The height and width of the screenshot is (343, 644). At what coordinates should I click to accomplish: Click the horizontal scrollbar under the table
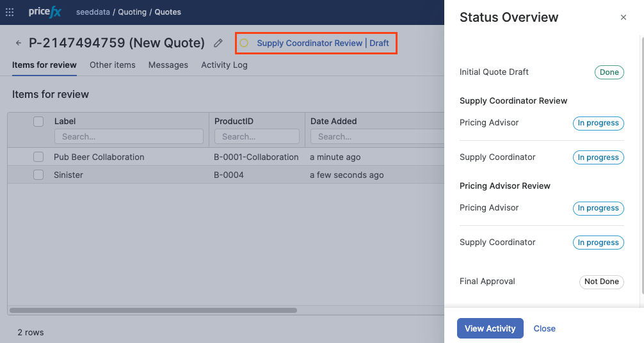(154, 310)
